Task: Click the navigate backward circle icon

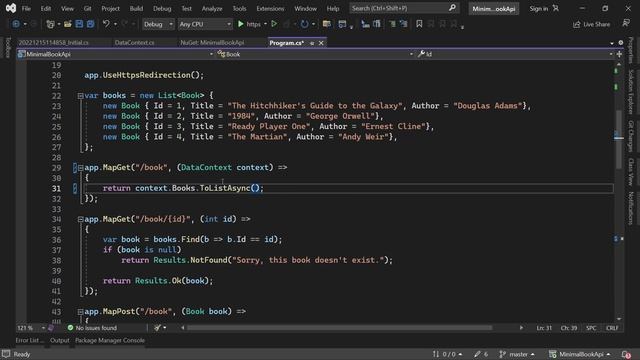Action: point(16,24)
